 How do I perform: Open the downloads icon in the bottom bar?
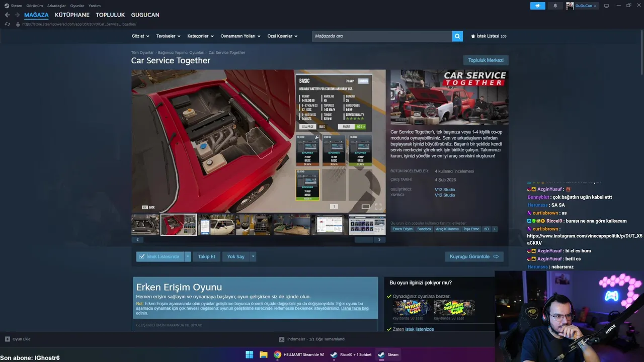tap(282, 339)
